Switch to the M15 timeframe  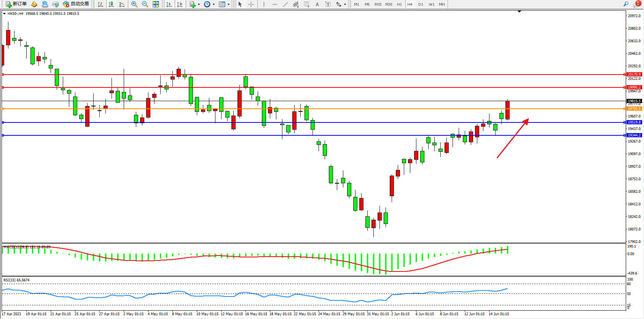click(x=378, y=4)
